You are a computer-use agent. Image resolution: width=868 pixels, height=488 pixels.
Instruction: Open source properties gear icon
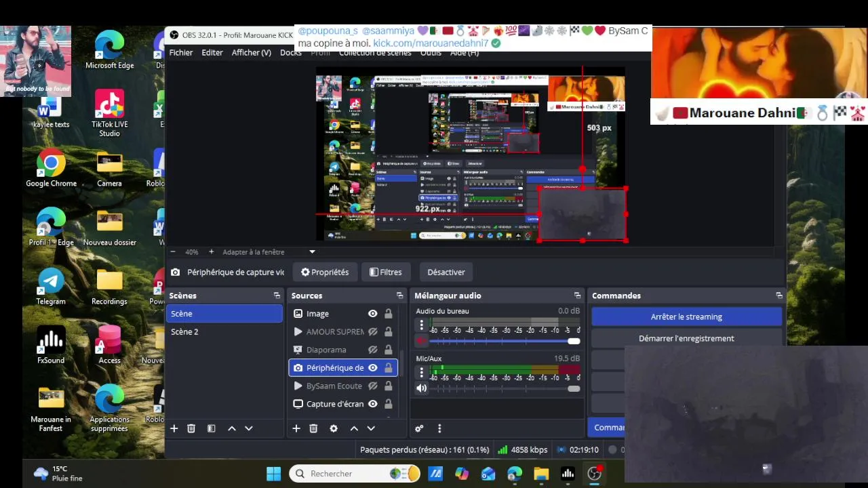(x=333, y=428)
